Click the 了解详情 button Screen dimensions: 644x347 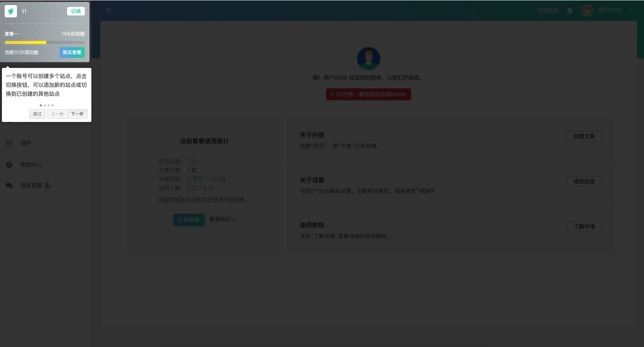click(x=584, y=227)
